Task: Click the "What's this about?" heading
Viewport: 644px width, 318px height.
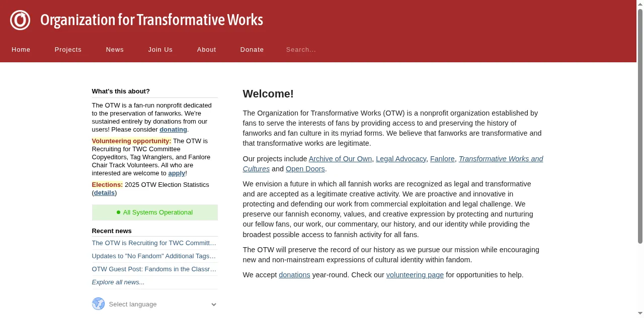Action: tap(121, 91)
